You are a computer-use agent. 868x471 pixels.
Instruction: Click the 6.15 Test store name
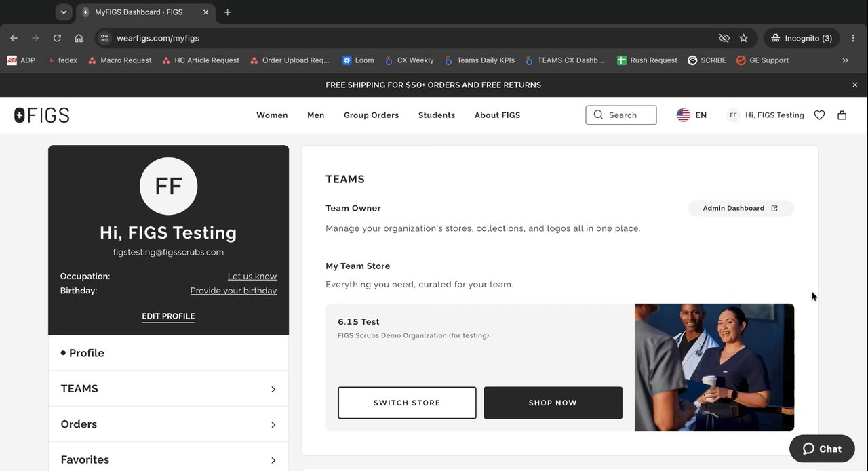[359, 321]
